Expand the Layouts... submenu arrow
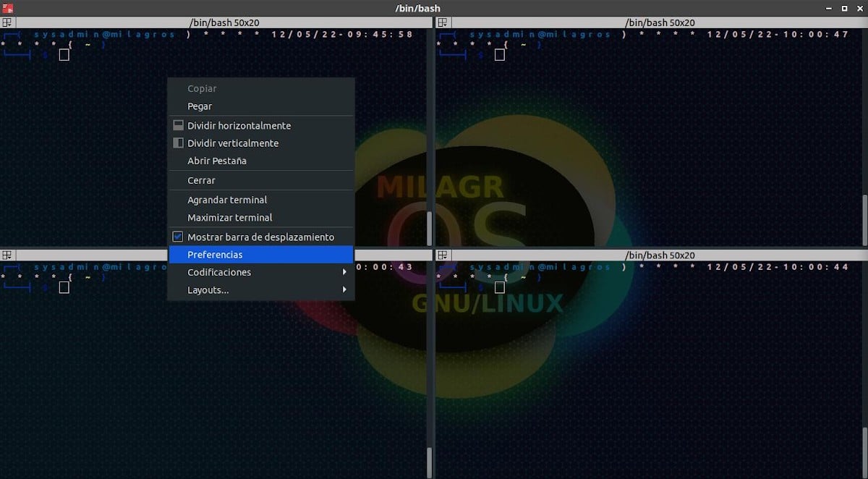The width and height of the screenshot is (868, 479). [344, 289]
